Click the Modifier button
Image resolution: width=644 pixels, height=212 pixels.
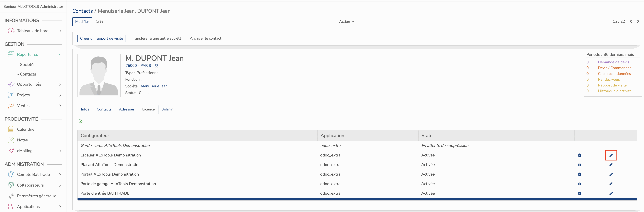coord(82,21)
